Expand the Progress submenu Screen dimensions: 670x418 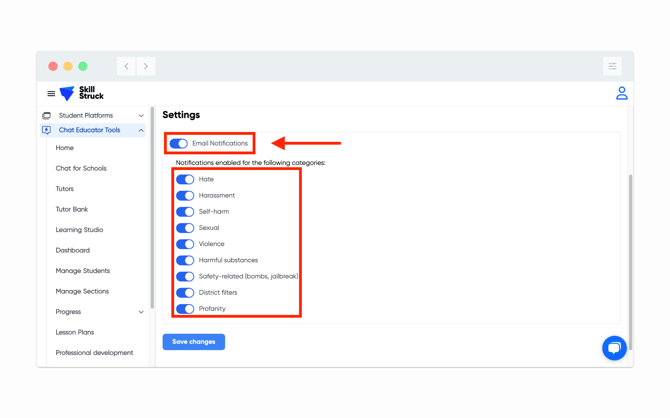(x=141, y=312)
